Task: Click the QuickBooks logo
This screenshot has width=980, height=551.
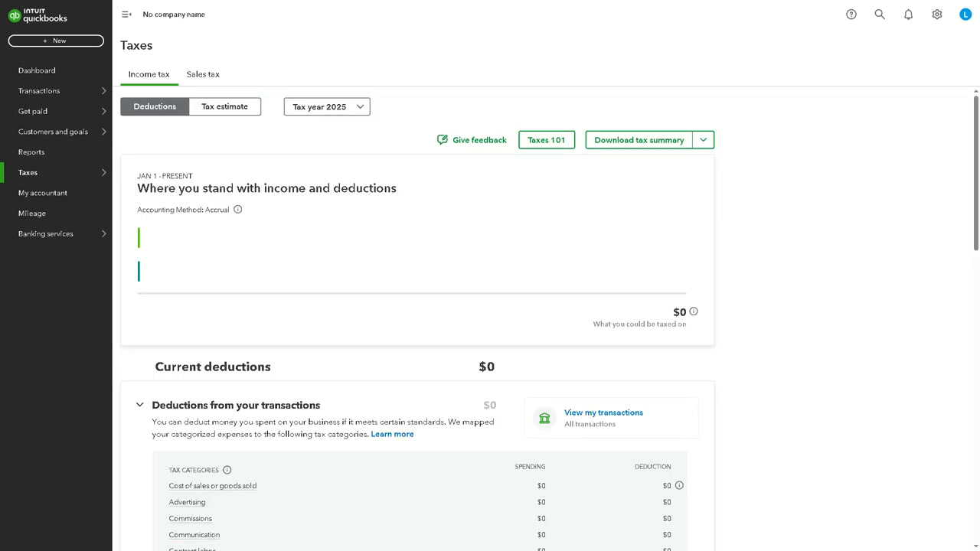Action: click(38, 15)
